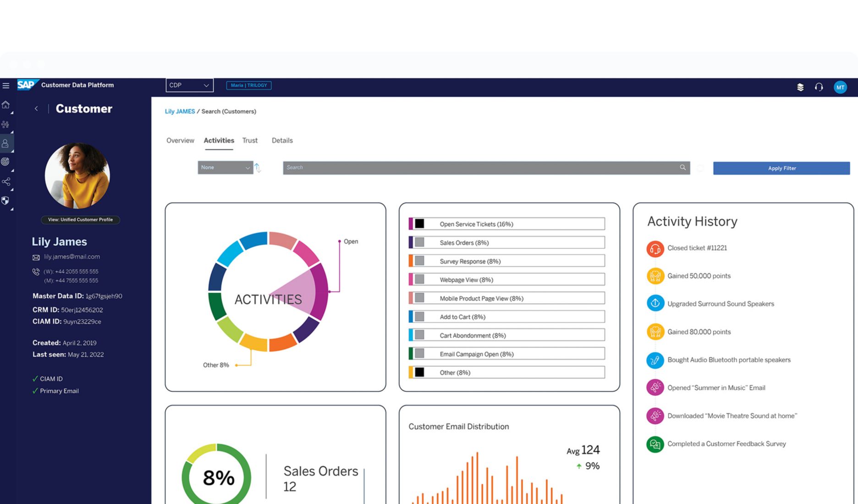
Task: Go to the Home sidebar icon
Action: click(6, 105)
